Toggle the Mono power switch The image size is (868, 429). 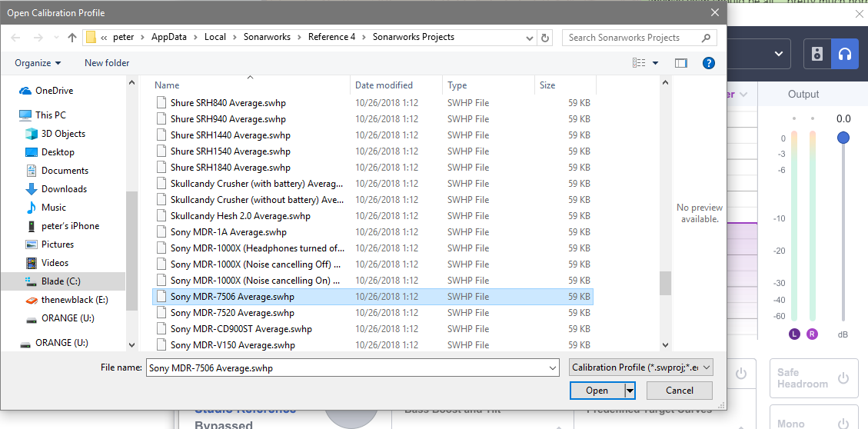point(843,422)
